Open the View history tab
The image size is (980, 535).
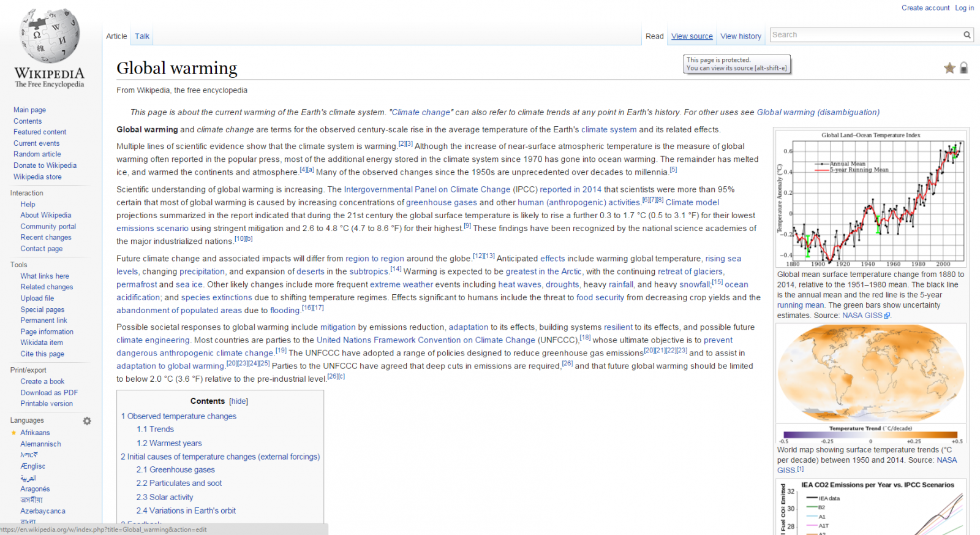click(x=741, y=36)
